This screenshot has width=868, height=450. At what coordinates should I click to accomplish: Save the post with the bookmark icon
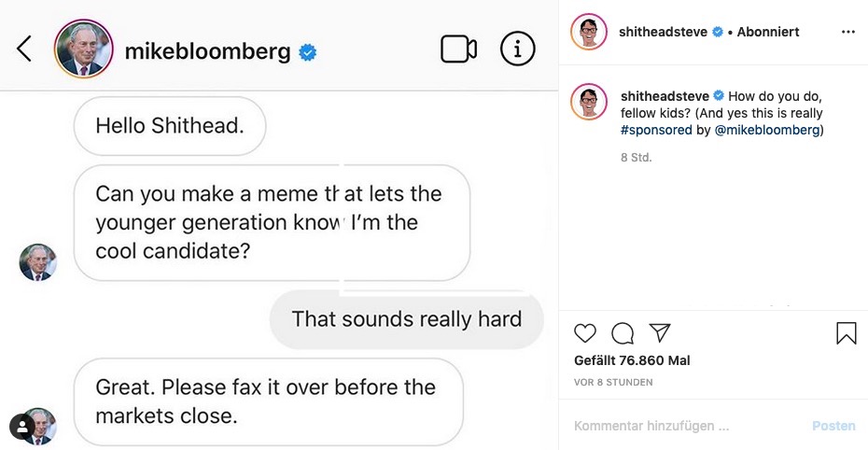pos(846,332)
